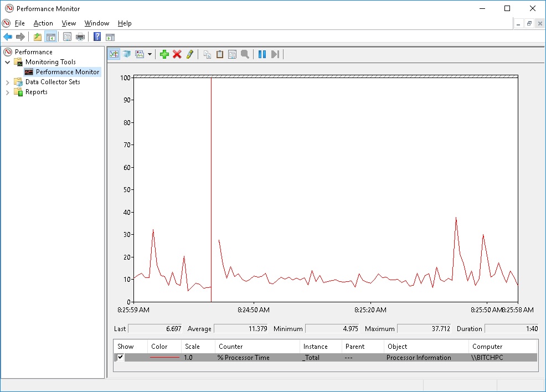This screenshot has height=392, width=546.
Task: Open the View menu
Action: pos(69,23)
